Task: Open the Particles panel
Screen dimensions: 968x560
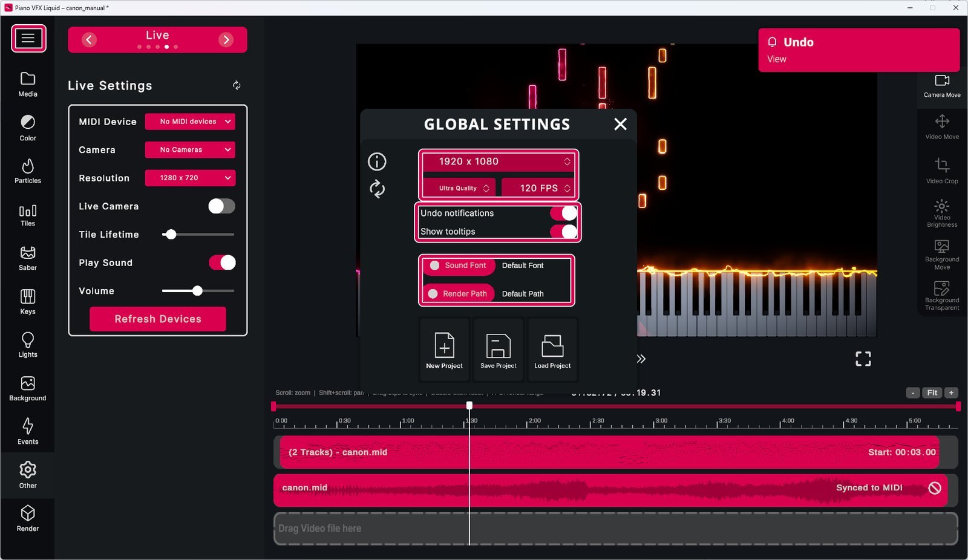Action: [x=28, y=171]
